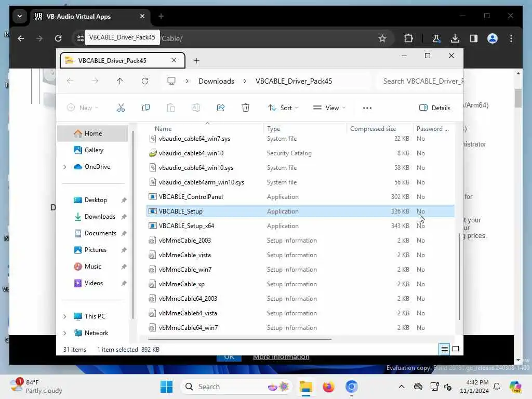Click the vertical scrollbar of file list
Viewport: 532px width, 399px height.
[459, 276]
